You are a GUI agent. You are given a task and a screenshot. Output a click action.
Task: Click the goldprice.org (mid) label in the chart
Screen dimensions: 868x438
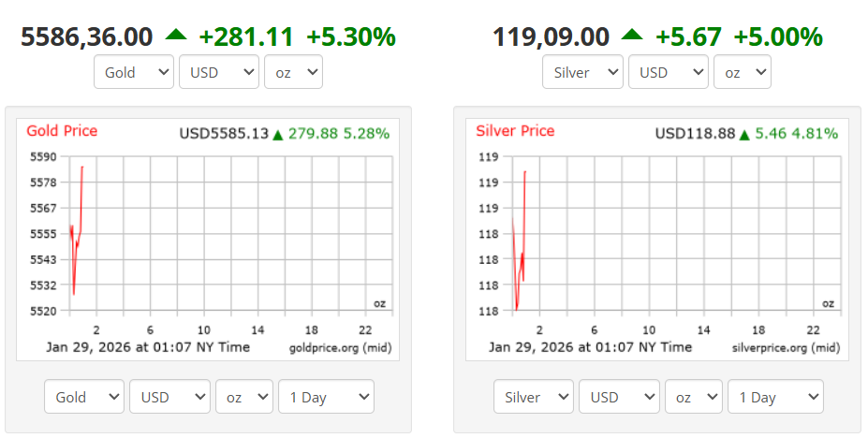339,347
